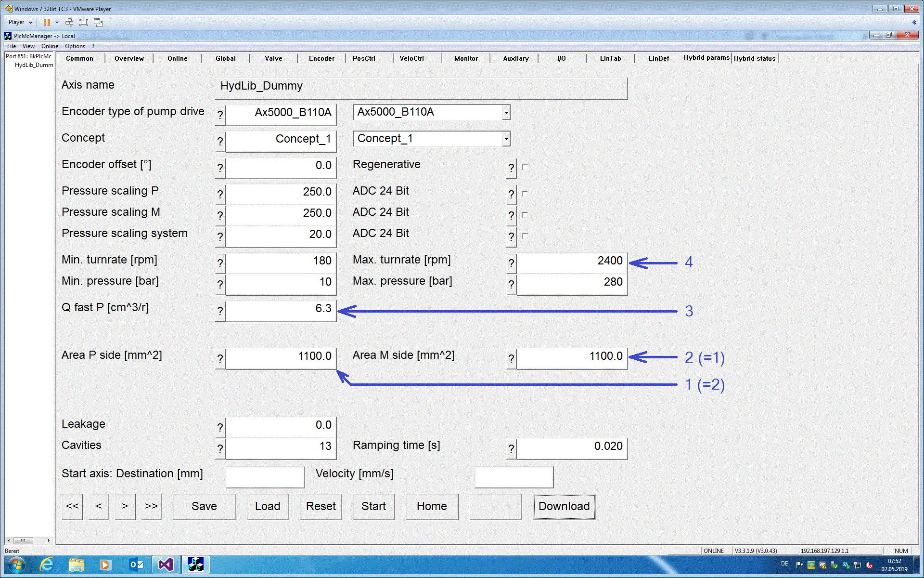Click the Reset button
This screenshot has height=578, width=924.
point(320,506)
